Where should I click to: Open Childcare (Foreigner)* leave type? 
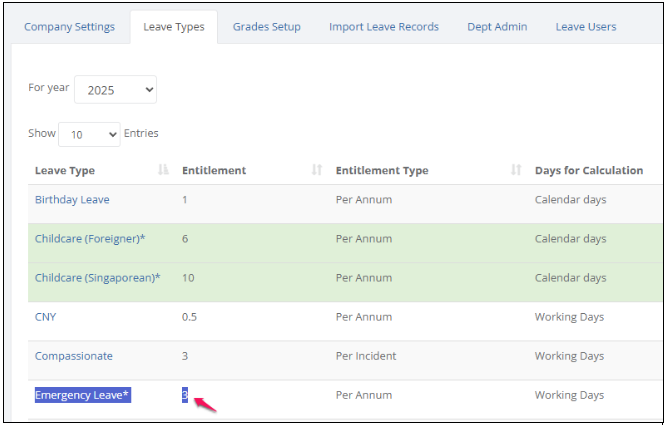coord(90,239)
